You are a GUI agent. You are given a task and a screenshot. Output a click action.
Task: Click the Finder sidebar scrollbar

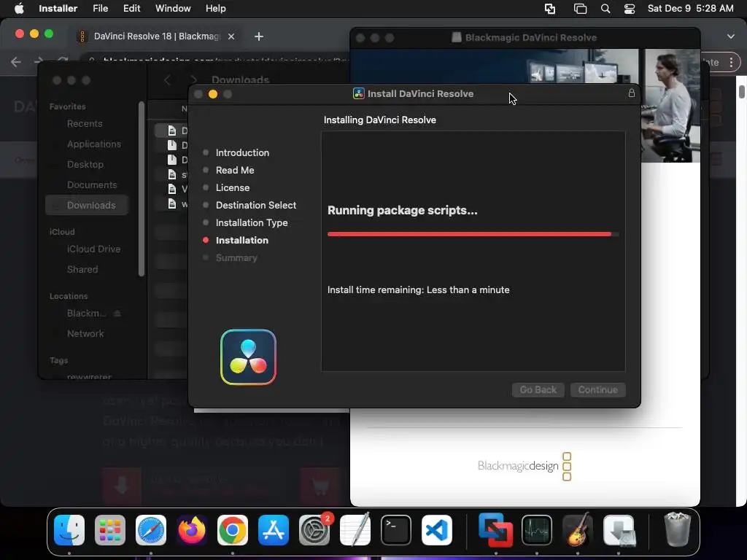(x=141, y=189)
